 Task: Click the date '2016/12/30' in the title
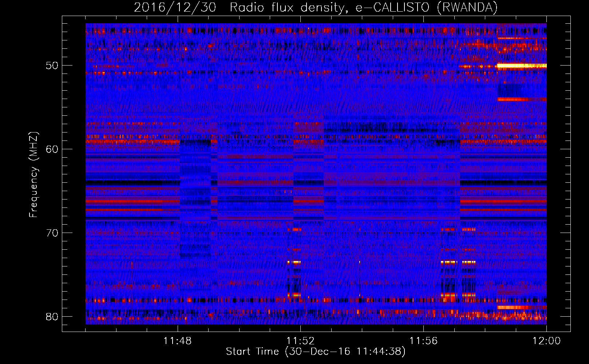pyautogui.click(x=175, y=7)
